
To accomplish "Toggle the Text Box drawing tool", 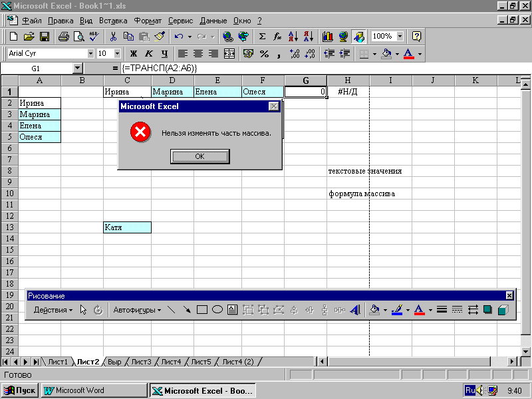I will (x=232, y=309).
